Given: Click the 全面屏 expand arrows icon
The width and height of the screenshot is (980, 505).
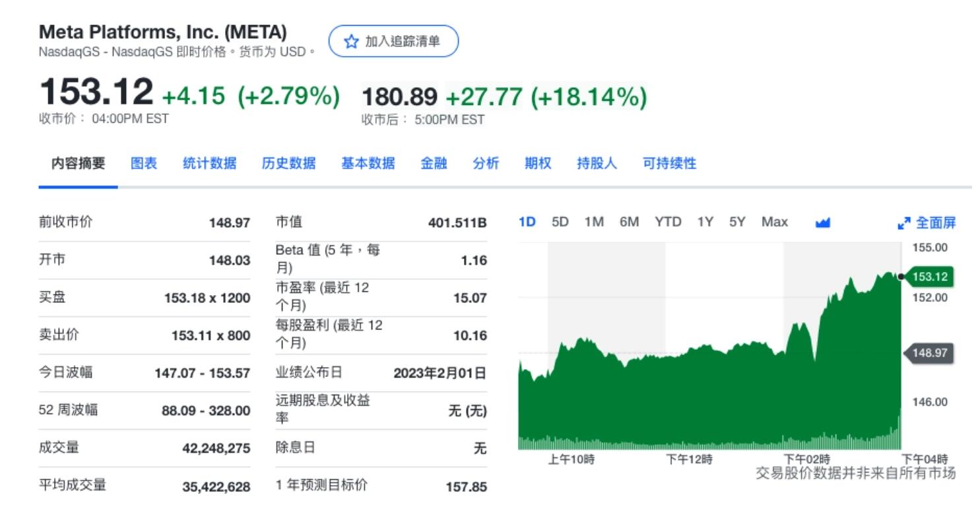Looking at the screenshot, I should 903,223.
